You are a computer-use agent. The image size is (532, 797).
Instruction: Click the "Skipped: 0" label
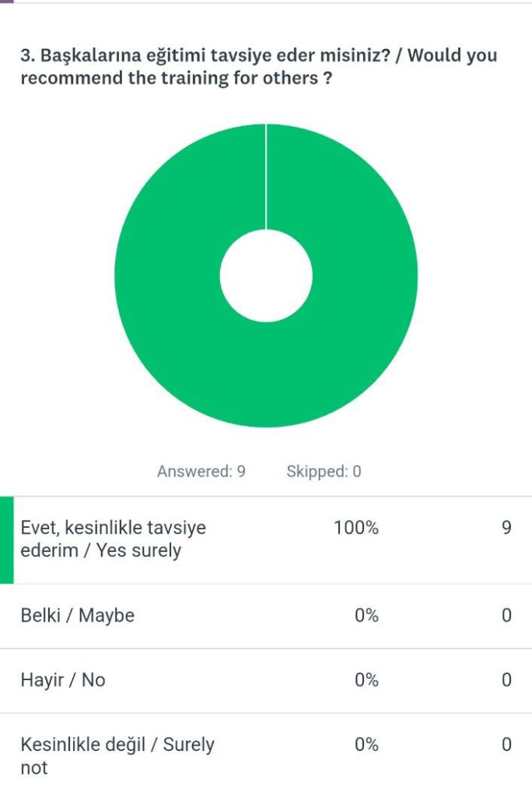(324, 472)
